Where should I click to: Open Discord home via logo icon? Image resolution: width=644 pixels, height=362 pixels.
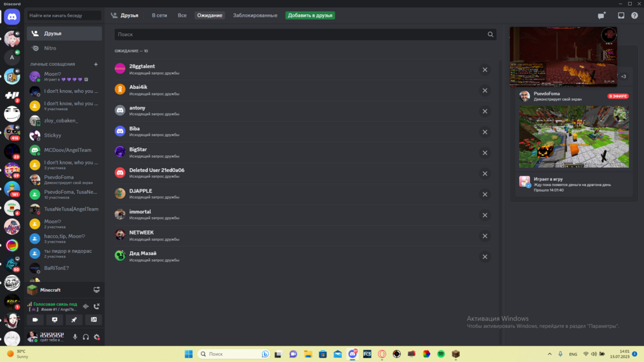pyautogui.click(x=12, y=17)
